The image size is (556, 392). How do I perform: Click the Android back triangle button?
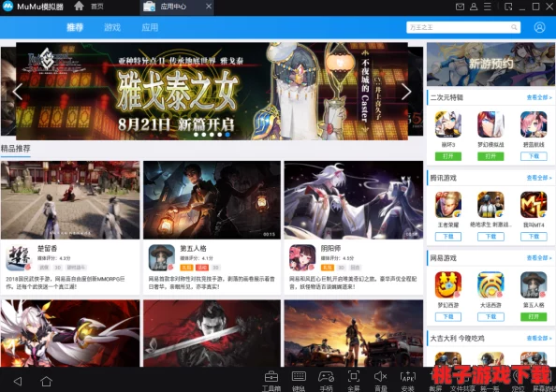(x=18, y=382)
